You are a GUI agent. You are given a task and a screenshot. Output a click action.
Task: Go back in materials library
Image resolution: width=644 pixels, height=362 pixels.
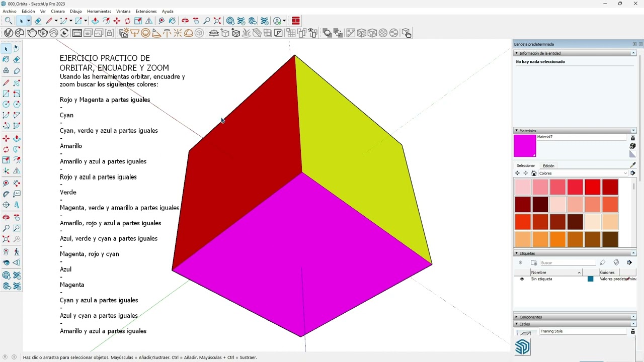tap(517, 173)
